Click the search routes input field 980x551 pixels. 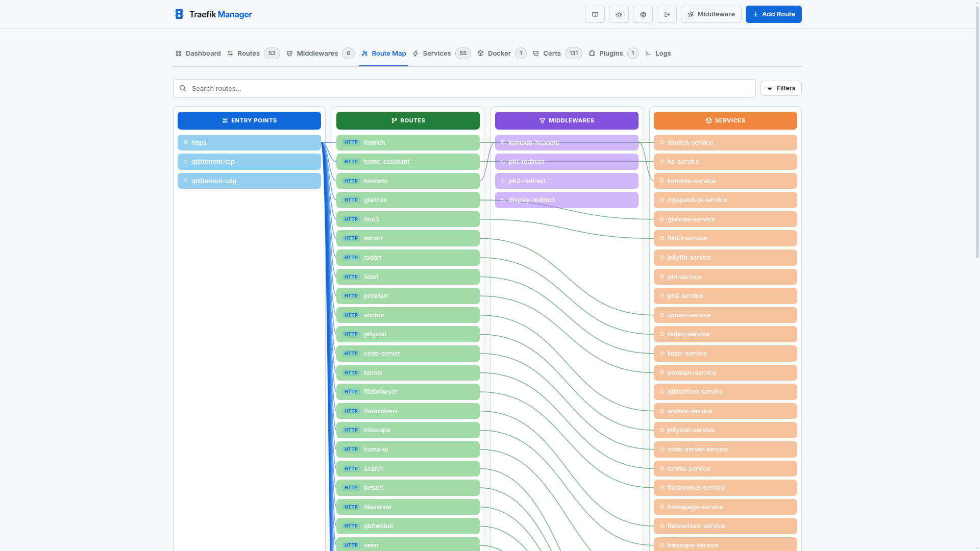pyautogui.click(x=464, y=89)
